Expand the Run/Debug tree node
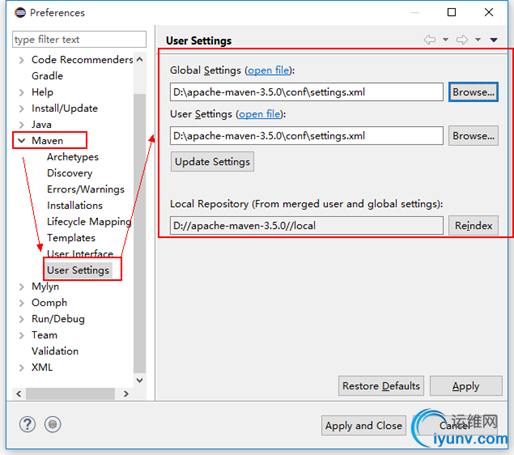The height and width of the screenshot is (455, 514). [21, 319]
